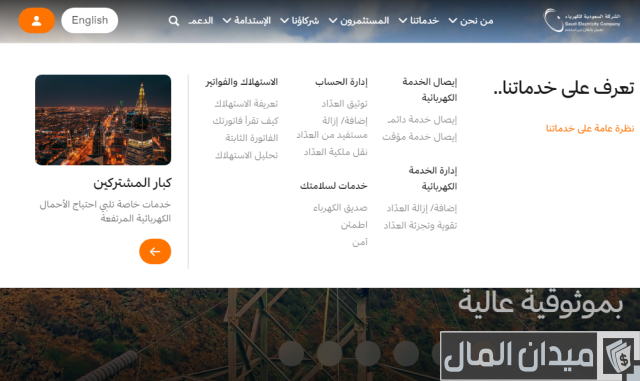This screenshot has width=640, height=381.
Task: Click the الاستهلاك والفواتير heading
Action: (x=242, y=82)
